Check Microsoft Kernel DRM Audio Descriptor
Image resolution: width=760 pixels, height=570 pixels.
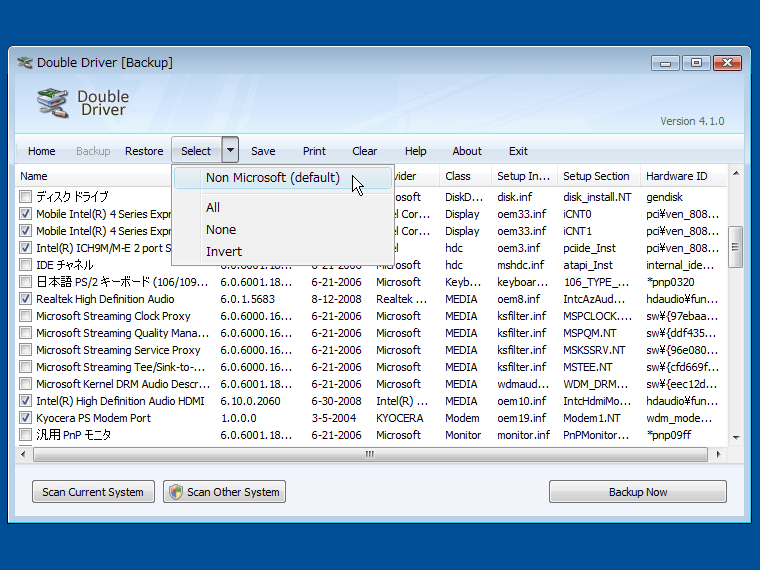25,384
